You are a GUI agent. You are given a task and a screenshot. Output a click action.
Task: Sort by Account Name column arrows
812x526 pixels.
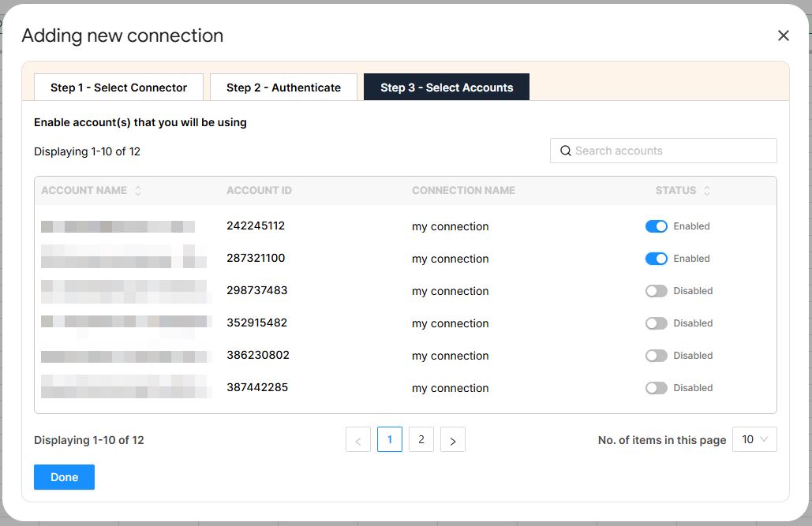(138, 191)
